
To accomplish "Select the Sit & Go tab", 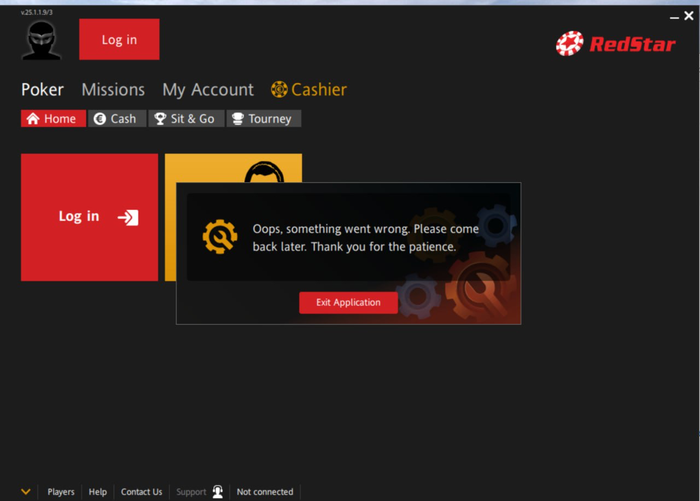I will tap(186, 119).
